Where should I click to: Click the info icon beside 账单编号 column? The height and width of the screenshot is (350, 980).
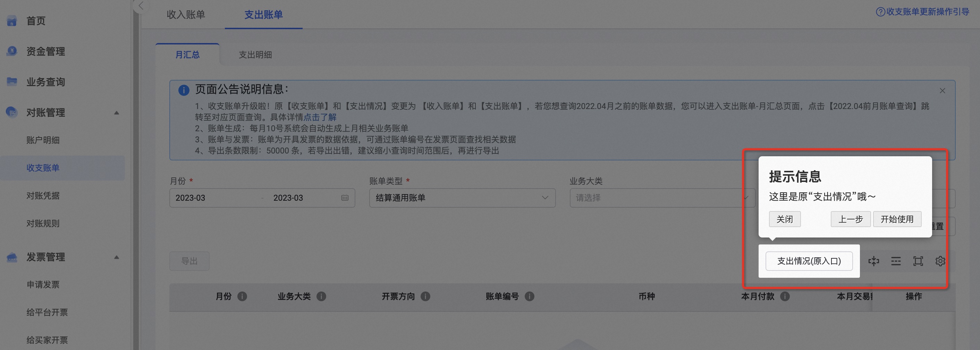pos(529,296)
